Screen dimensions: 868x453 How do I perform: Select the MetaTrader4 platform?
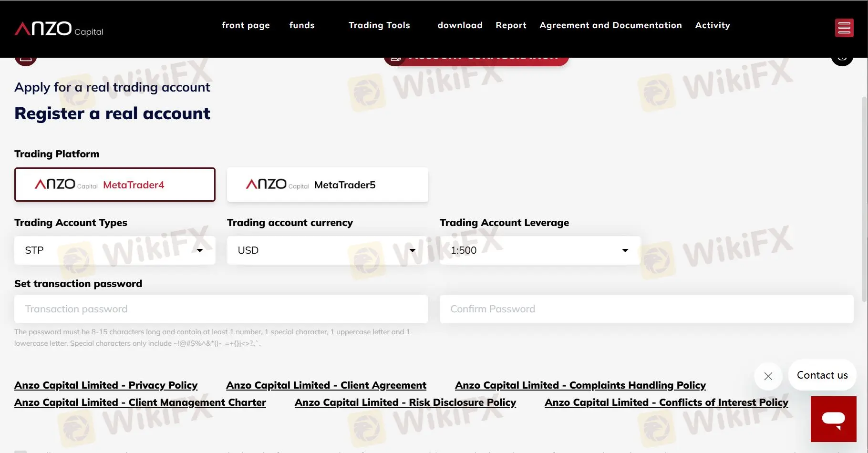pyautogui.click(x=115, y=185)
